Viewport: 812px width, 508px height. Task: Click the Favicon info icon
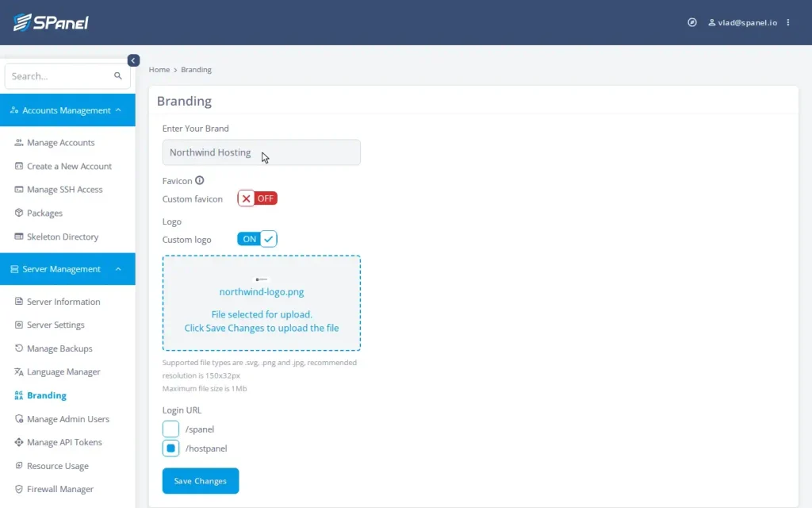point(199,180)
